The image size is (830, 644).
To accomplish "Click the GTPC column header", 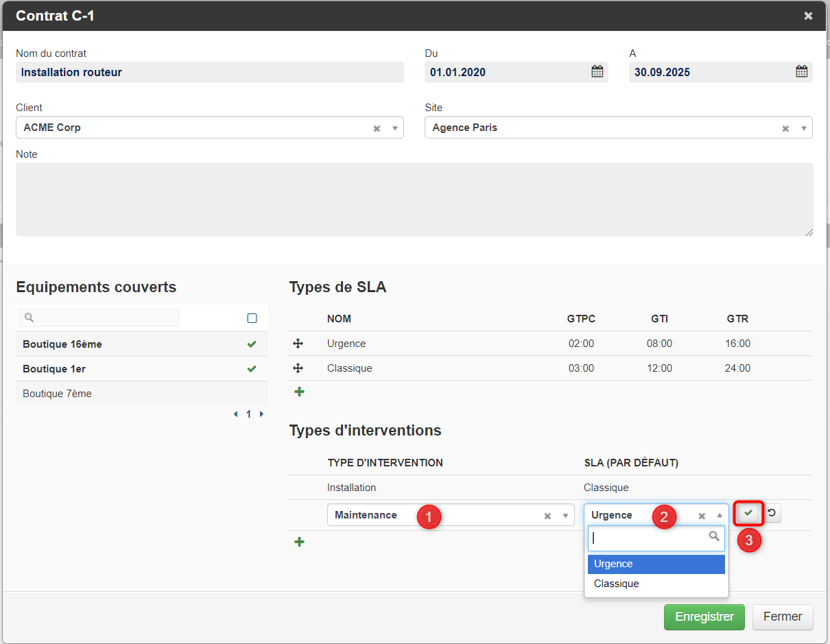I will (581, 319).
